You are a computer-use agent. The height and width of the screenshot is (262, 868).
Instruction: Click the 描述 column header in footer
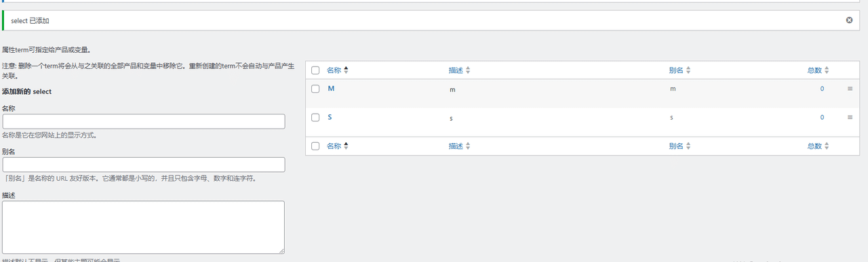click(x=456, y=146)
